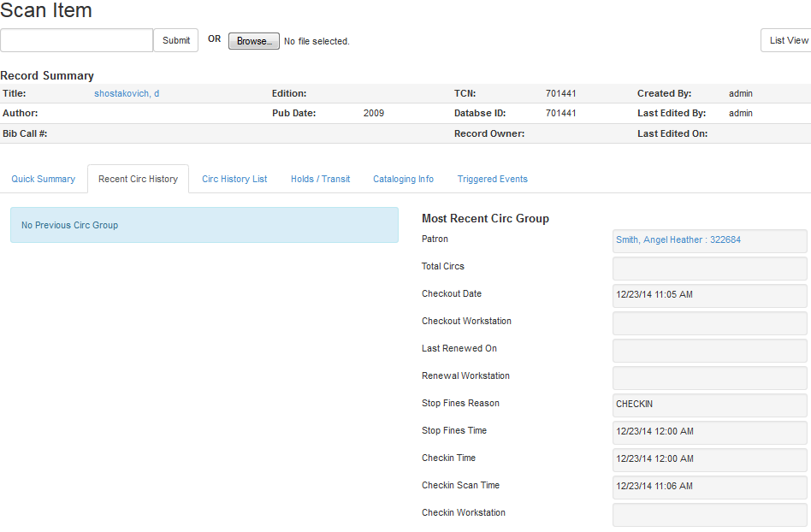The width and height of the screenshot is (811, 532).
Task: Click the Checkin Scan Time field
Action: [709, 488]
